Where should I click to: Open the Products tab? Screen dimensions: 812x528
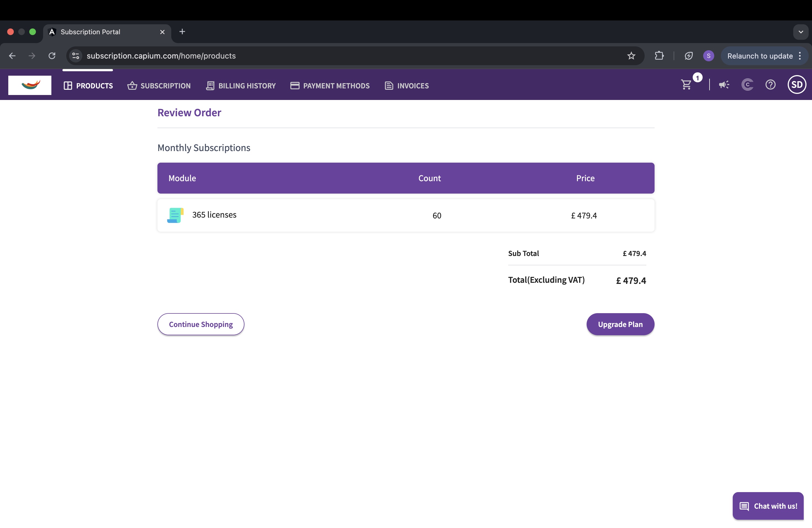(88, 86)
